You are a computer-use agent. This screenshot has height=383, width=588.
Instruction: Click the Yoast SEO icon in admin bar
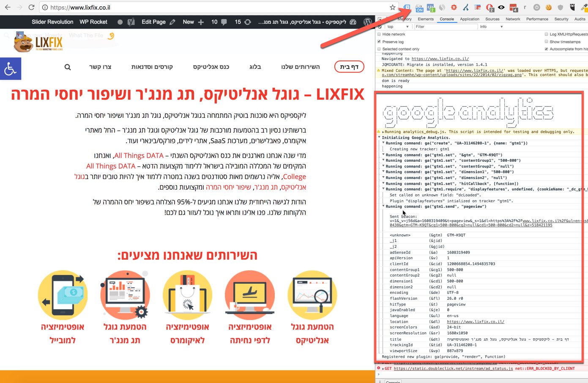[131, 22]
